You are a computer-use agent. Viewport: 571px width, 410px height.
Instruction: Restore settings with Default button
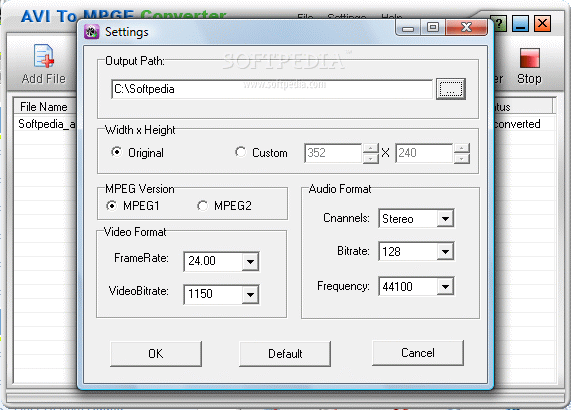pos(285,354)
